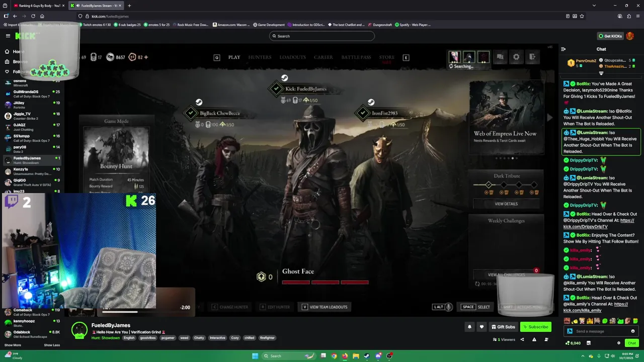Open the browser application menu
Image resolution: width=644 pixels, height=362 pixels.
(638, 16)
